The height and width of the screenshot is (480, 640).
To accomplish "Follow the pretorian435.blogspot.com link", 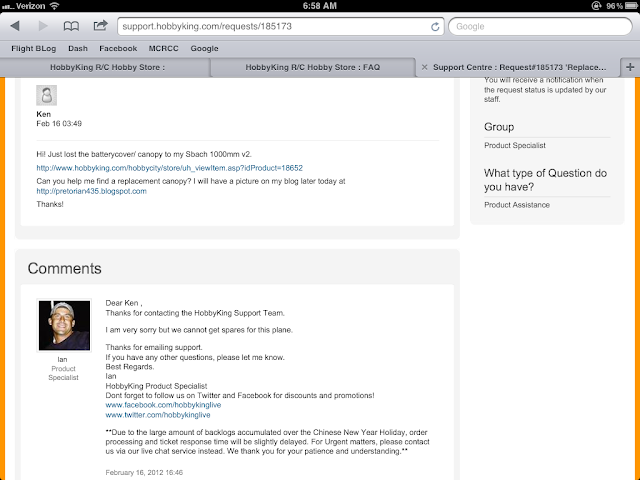I will tap(91, 191).
